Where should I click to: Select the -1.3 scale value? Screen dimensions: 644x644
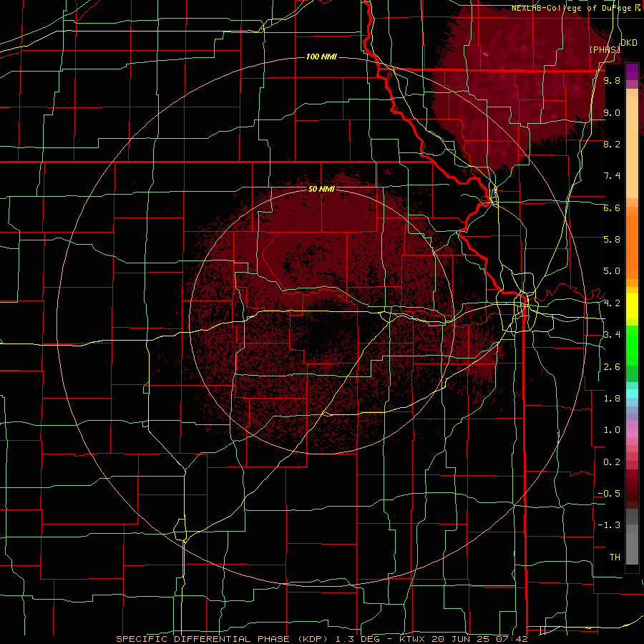[x=609, y=525]
